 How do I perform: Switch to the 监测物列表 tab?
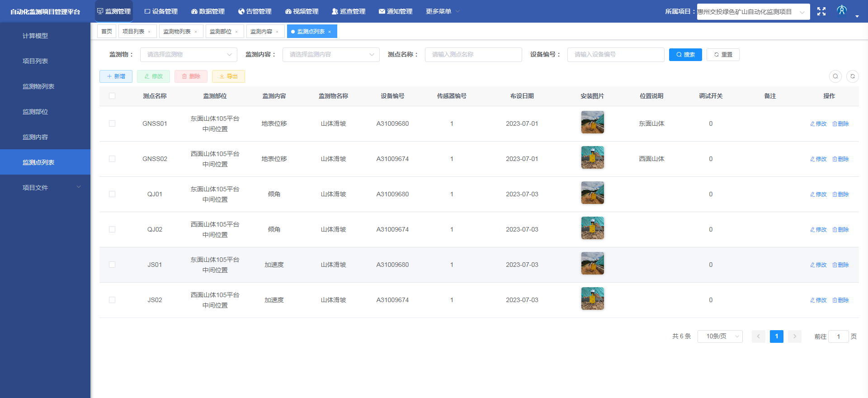click(x=177, y=32)
